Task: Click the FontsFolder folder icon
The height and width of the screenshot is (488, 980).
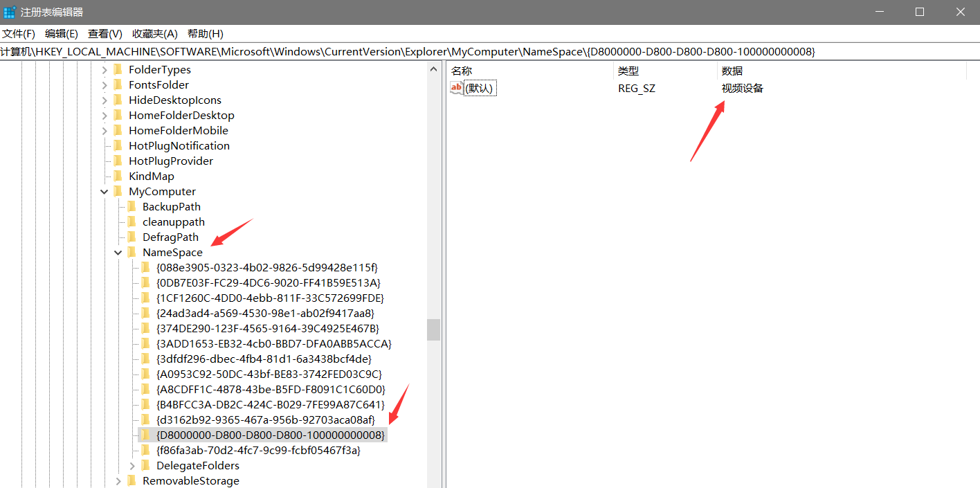Action: (118, 84)
